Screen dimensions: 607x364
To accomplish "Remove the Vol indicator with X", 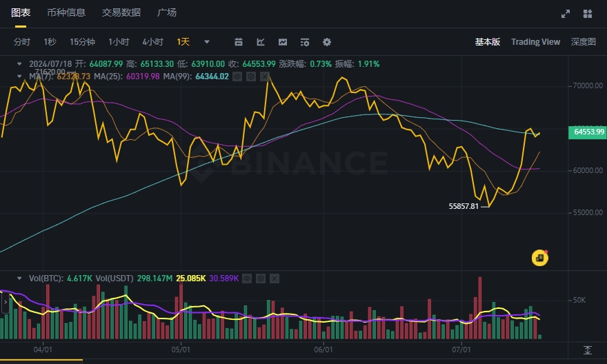I will point(275,279).
